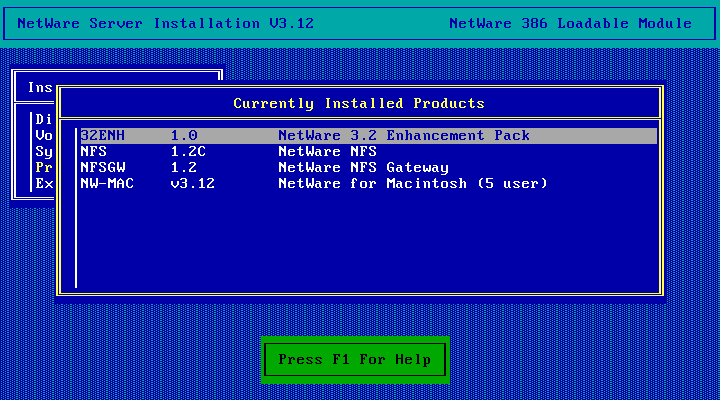The width and height of the screenshot is (720, 400).
Task: Click the Currently Installed Products title
Action: tap(359, 103)
